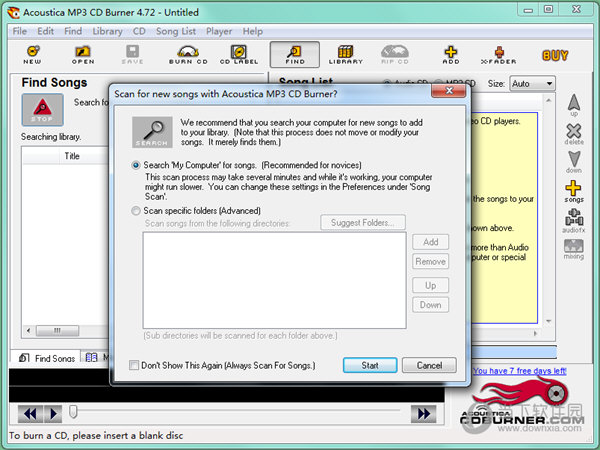Screen dimensions: 600x450
Task: Open the Library menu
Action: click(x=107, y=31)
